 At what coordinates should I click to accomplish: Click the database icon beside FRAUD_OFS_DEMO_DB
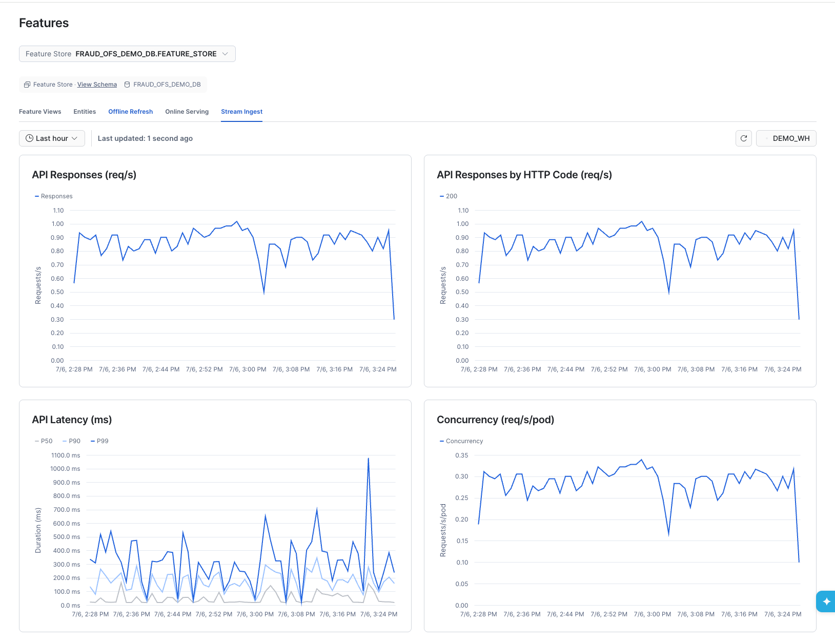click(127, 85)
